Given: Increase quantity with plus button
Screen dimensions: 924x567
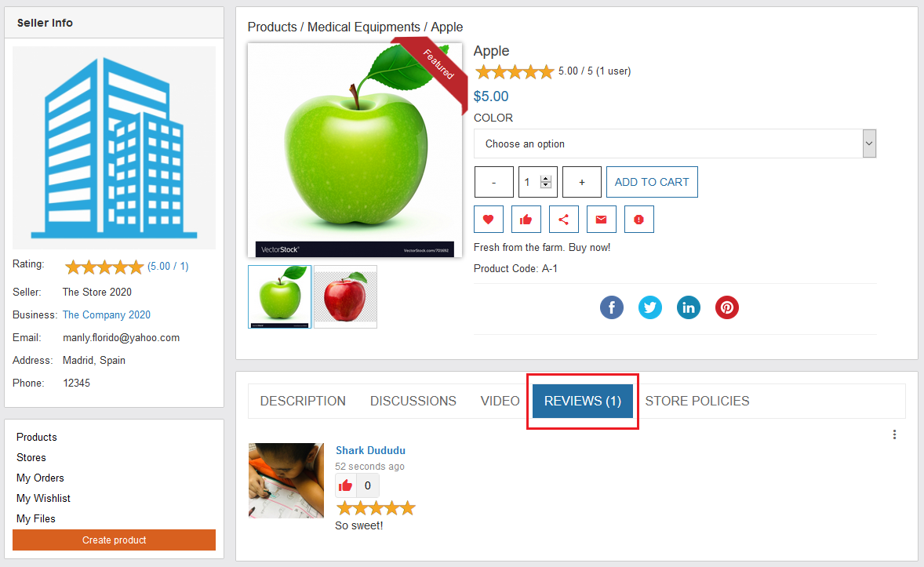Looking at the screenshot, I should coord(582,182).
